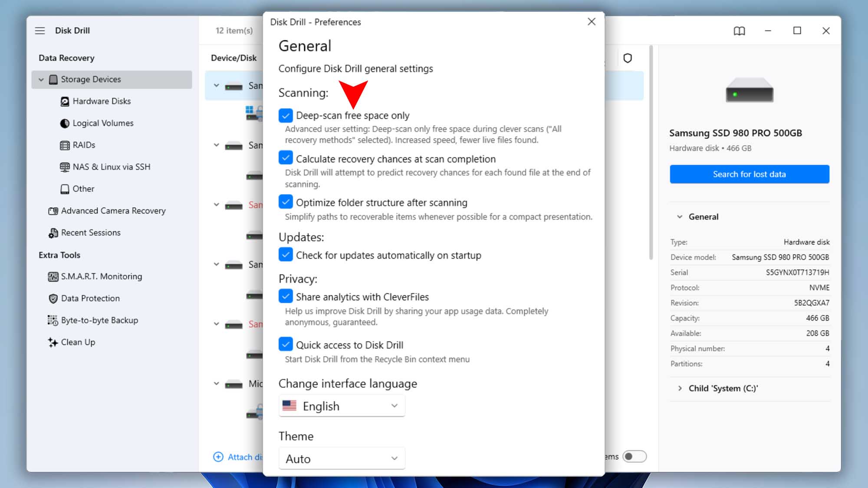
Task: Click the Clean Up sparkle icon
Action: coord(53,342)
